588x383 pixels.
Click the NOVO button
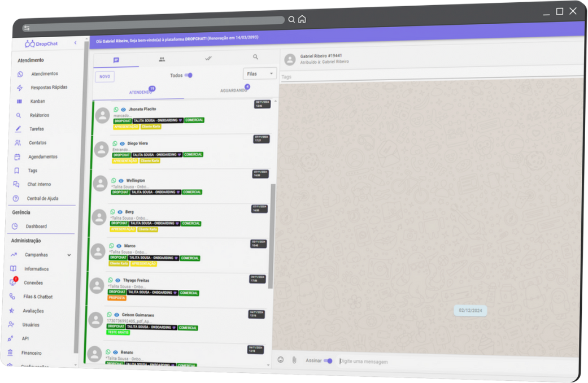pos(104,76)
